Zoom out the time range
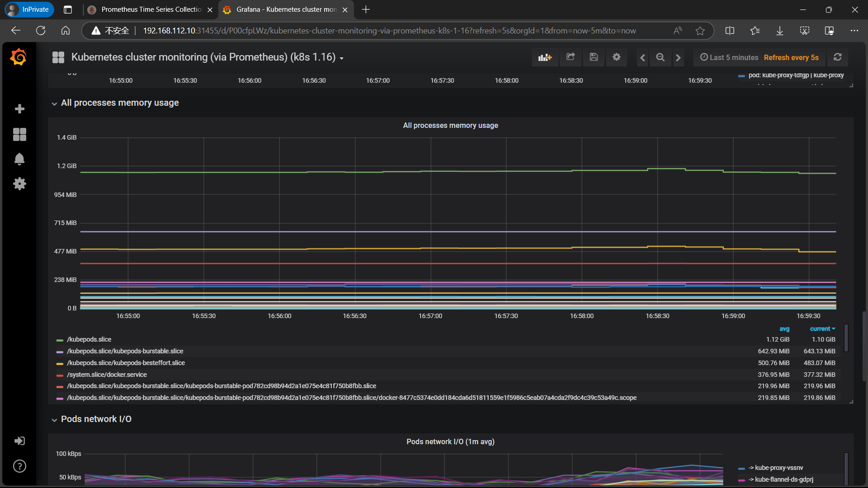Screen dimensions: 868x488 point(660,57)
